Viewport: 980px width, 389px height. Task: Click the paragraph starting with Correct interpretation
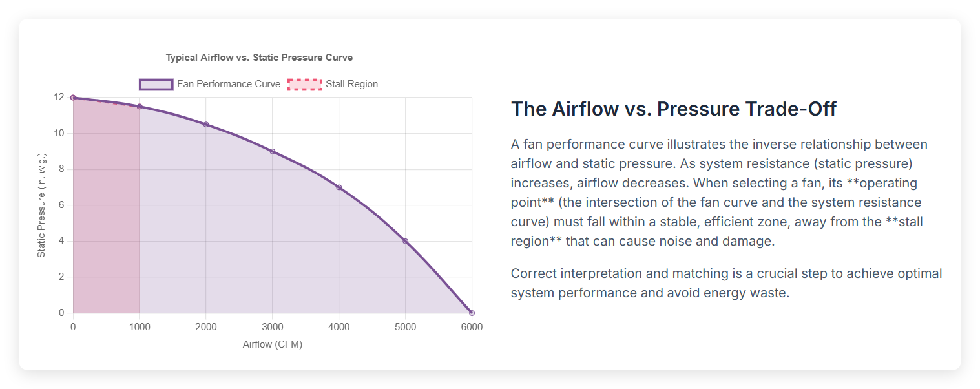tap(726, 283)
